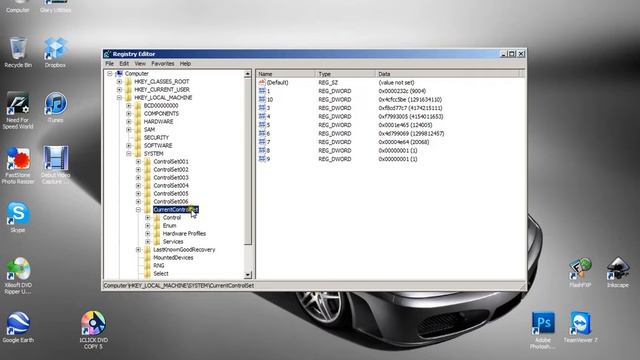Expand the HKEY_CLASSES_ROOT key
640x360 pixels.
point(119,82)
